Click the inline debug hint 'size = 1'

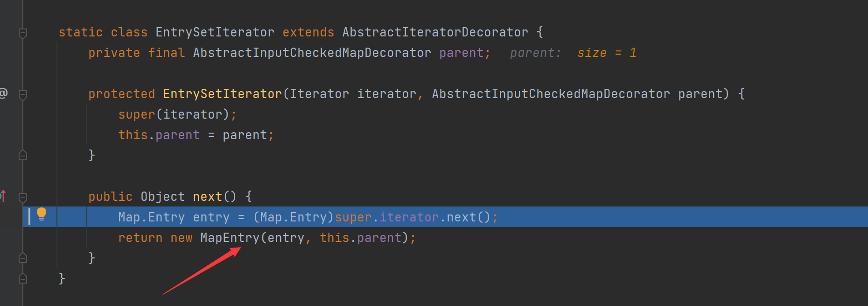pos(607,53)
